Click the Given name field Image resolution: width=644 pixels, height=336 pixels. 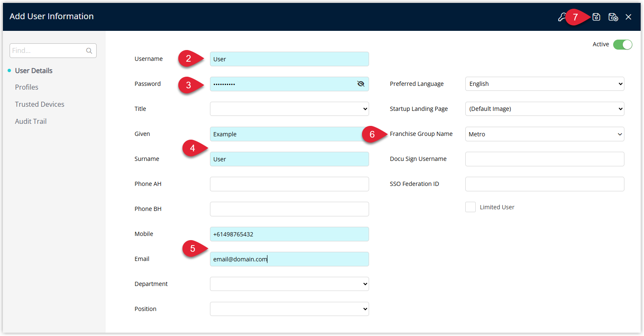[x=289, y=134]
